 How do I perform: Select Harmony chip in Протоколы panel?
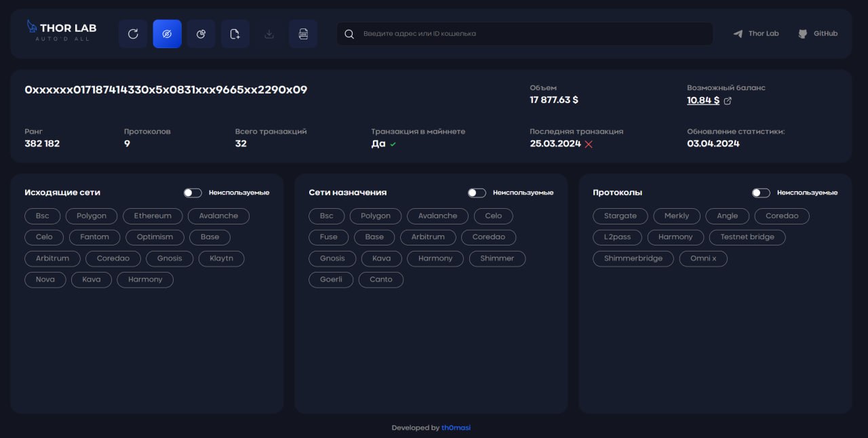click(x=675, y=237)
